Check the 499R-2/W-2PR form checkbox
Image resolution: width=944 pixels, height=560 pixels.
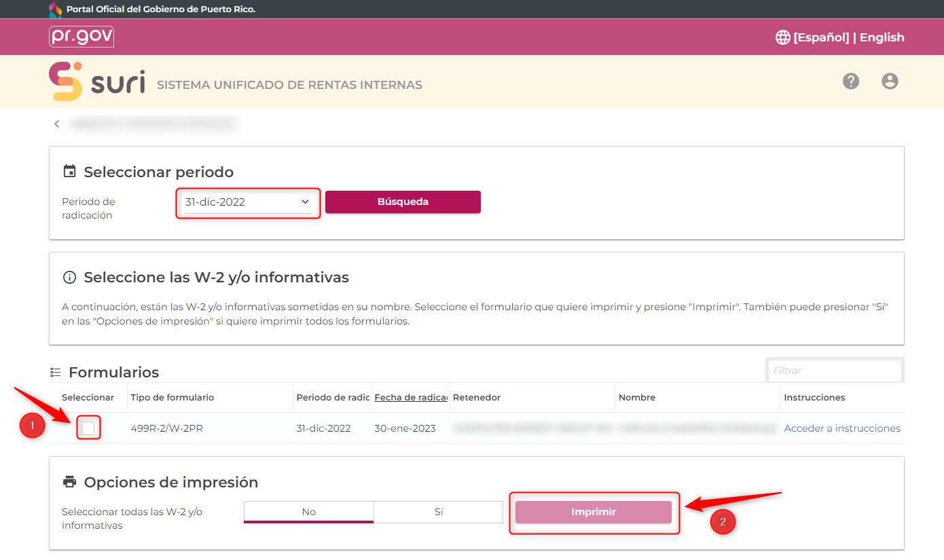pyautogui.click(x=88, y=428)
